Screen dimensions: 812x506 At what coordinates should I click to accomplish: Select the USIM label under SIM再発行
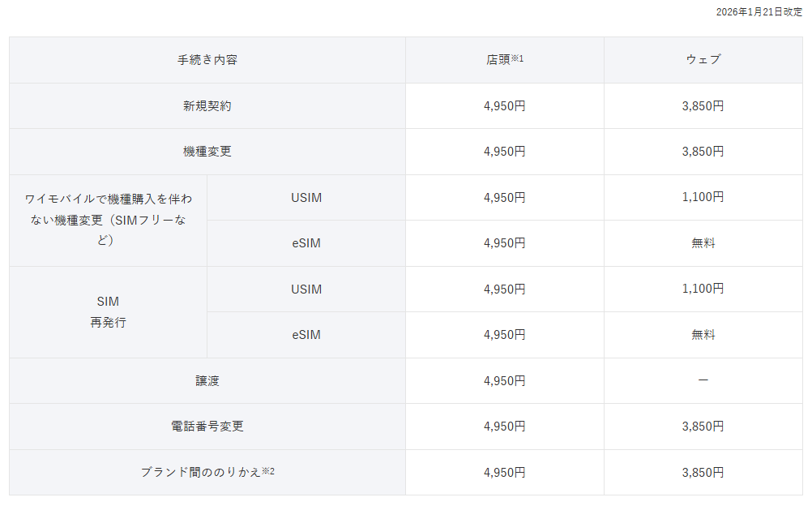(x=306, y=289)
